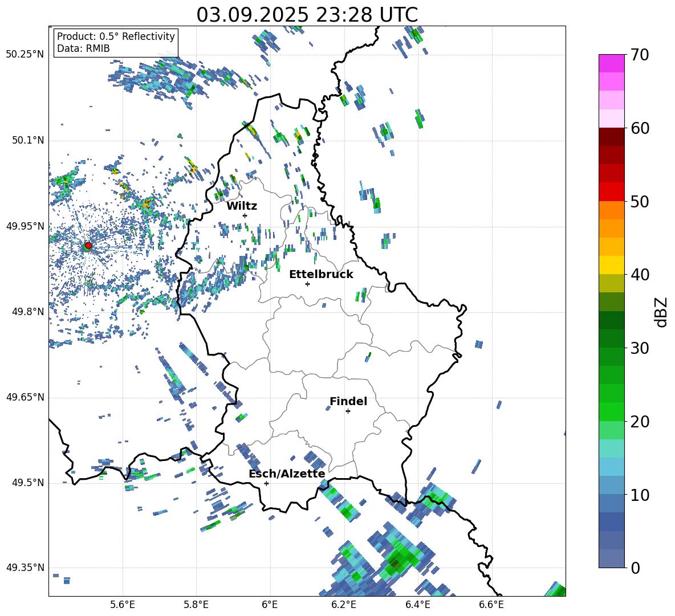The image size is (675, 616).
Task: Click the Wiltz station cross marker
Action: [x=245, y=215]
